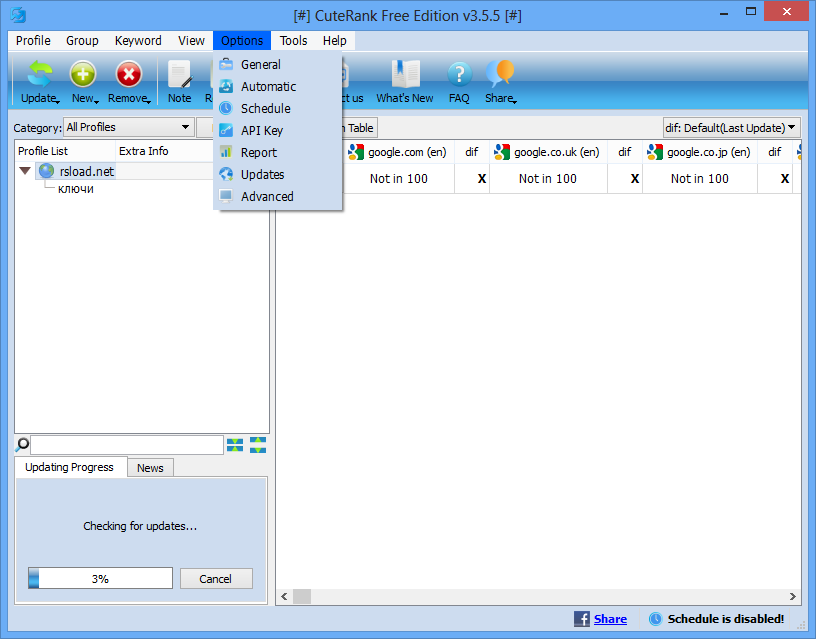Click the Schedule is disabled! status text

[x=725, y=619]
